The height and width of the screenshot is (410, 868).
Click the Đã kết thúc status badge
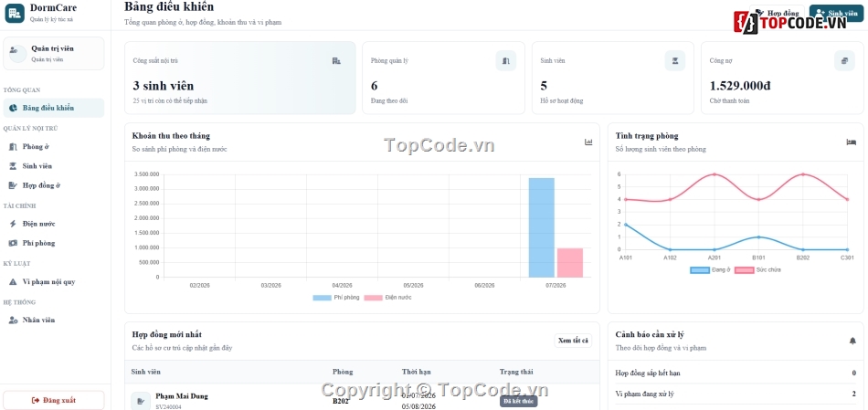click(x=519, y=401)
